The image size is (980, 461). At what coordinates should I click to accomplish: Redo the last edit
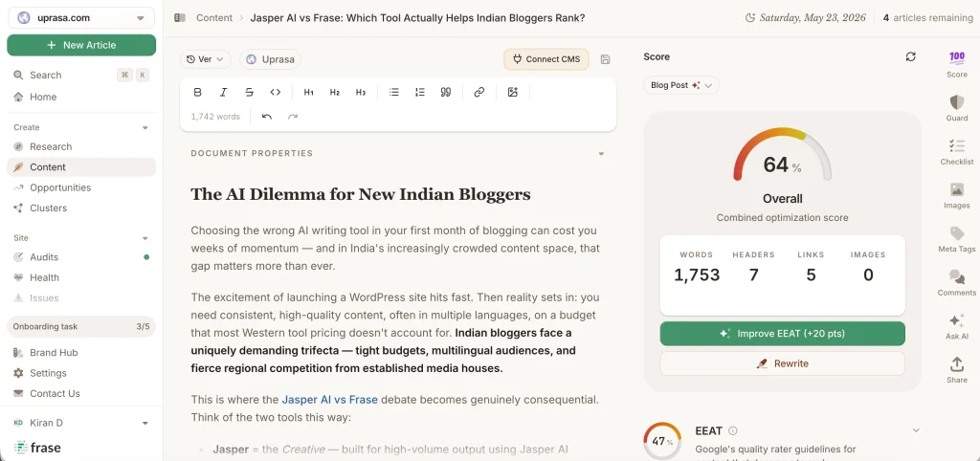click(x=293, y=116)
